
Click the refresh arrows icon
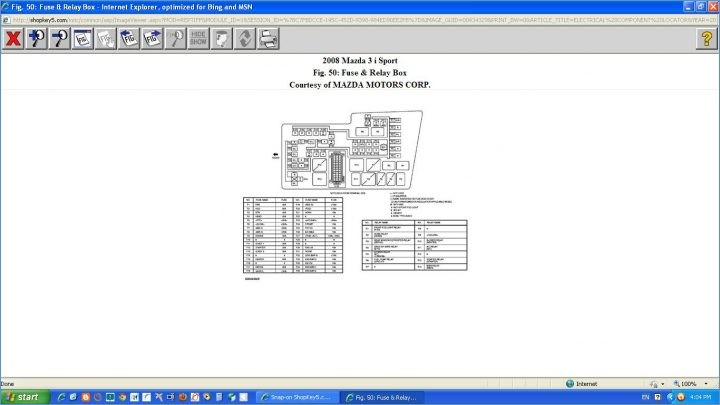pos(245,39)
